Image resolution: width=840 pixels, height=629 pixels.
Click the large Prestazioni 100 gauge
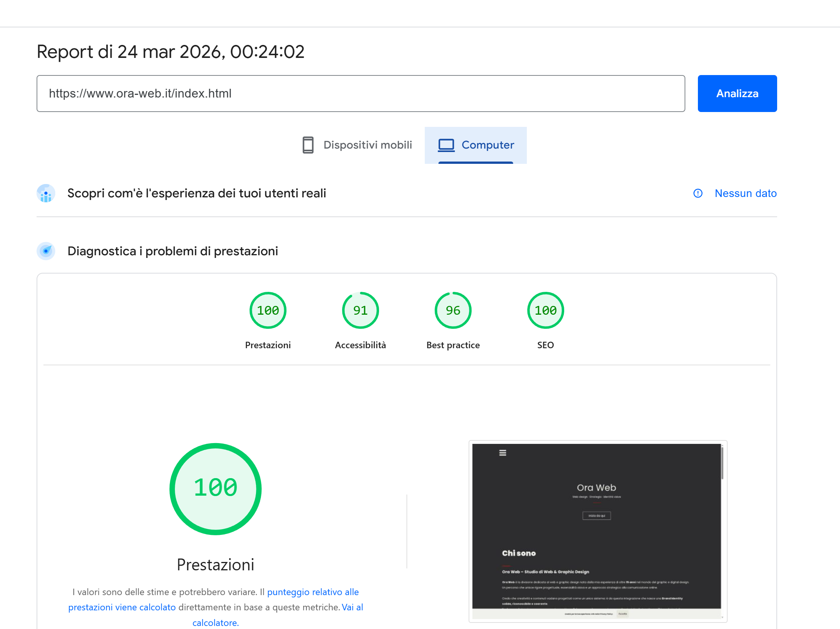pyautogui.click(x=215, y=489)
